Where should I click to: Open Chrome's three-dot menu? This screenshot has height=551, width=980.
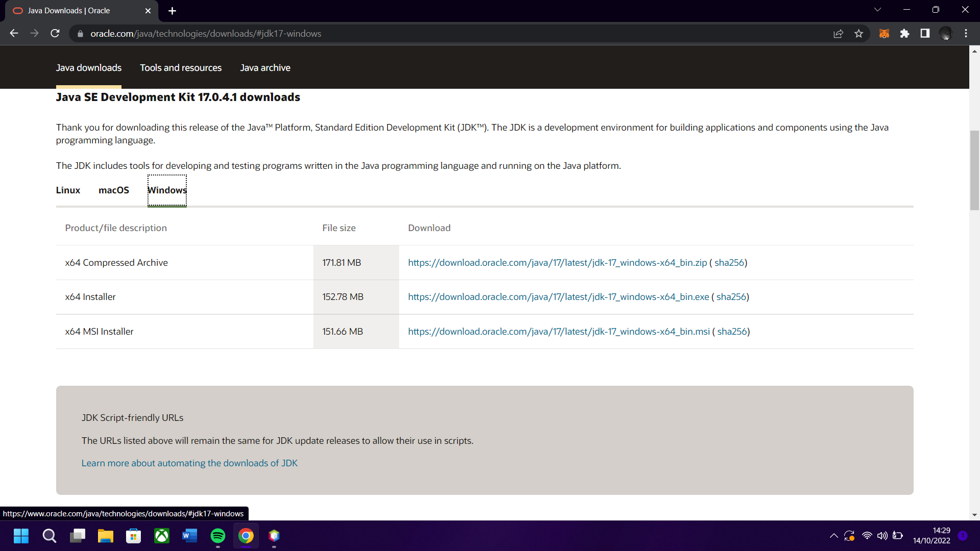coord(966,33)
